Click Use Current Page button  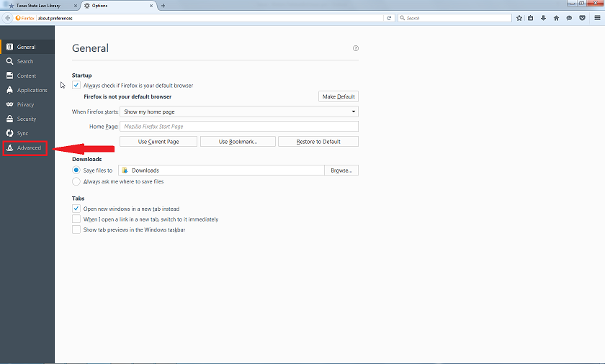158,142
